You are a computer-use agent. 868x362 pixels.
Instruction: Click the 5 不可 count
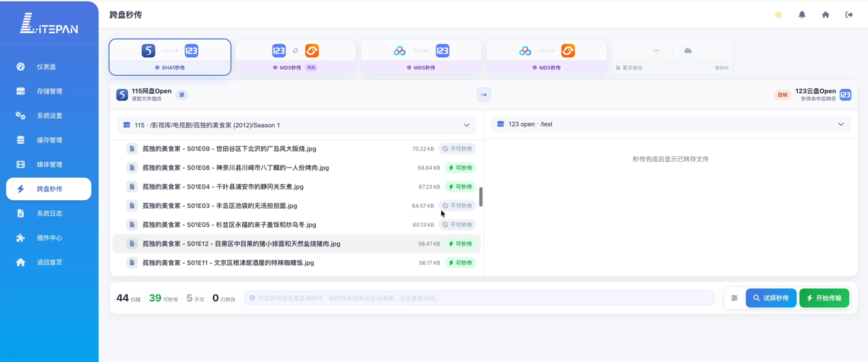195,298
